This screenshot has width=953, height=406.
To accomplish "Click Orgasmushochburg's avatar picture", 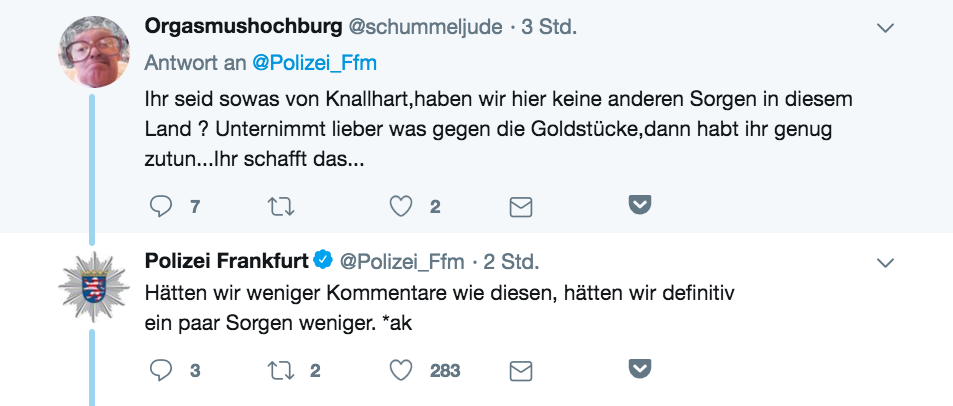I will click(x=94, y=52).
